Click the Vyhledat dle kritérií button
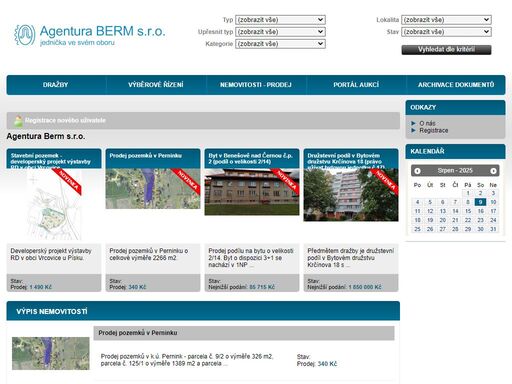This screenshot has width=512, height=384. [446, 50]
